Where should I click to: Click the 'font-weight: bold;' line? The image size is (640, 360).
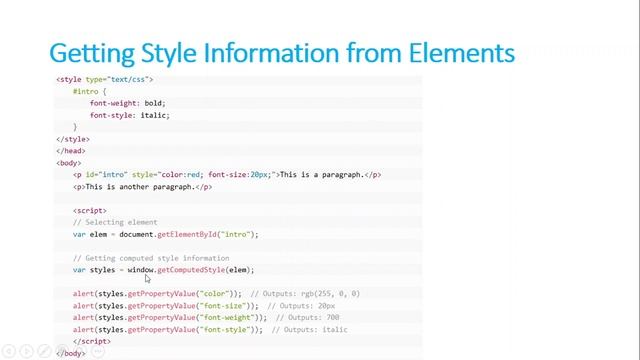pyautogui.click(x=128, y=103)
